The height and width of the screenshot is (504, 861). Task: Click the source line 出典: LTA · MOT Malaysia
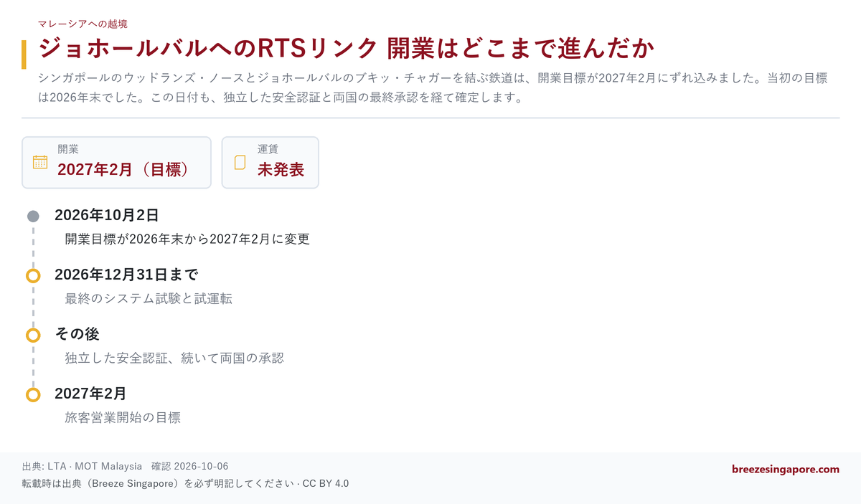83,467
